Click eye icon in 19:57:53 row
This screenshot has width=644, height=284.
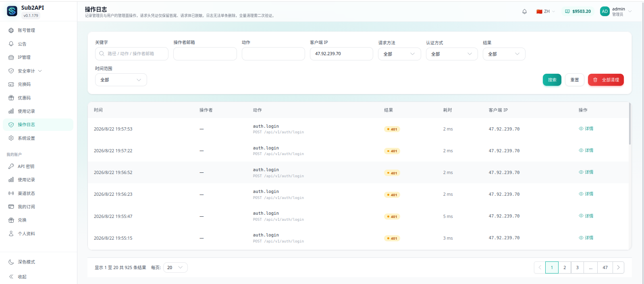(x=581, y=129)
